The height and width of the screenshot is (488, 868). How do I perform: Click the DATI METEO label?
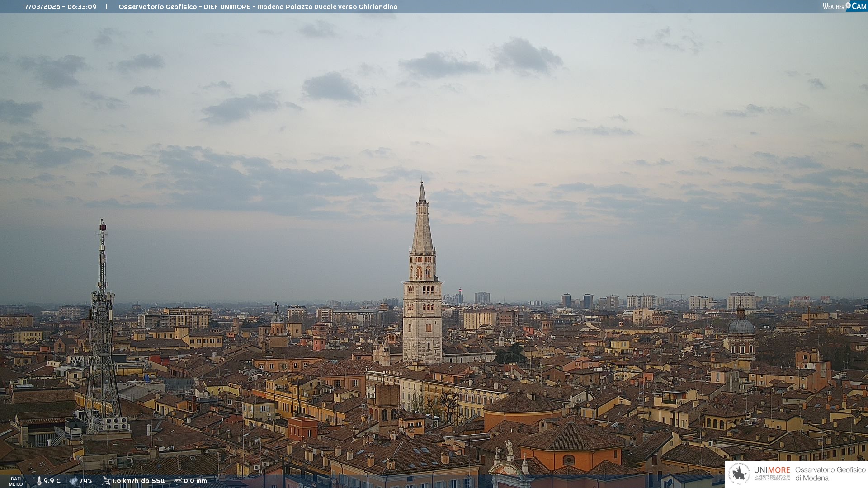16,481
